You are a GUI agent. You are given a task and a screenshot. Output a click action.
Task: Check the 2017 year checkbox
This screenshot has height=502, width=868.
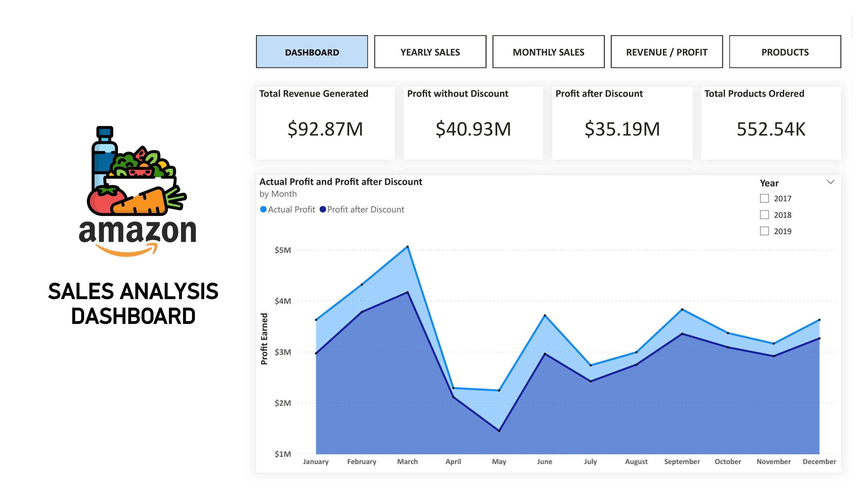(x=764, y=199)
